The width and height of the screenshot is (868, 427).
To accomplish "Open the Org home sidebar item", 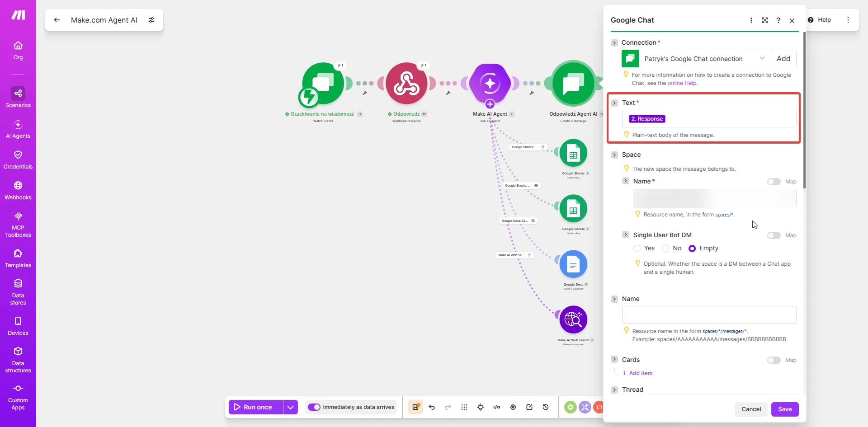I will click(x=18, y=51).
